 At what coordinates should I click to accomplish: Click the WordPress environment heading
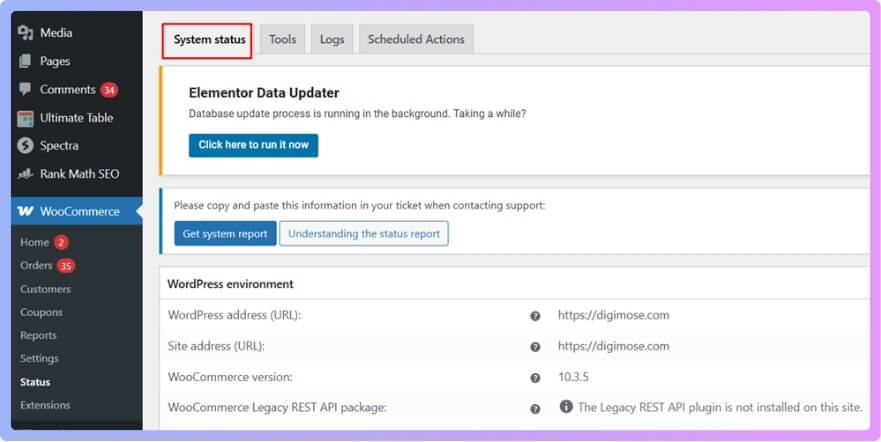pos(230,284)
